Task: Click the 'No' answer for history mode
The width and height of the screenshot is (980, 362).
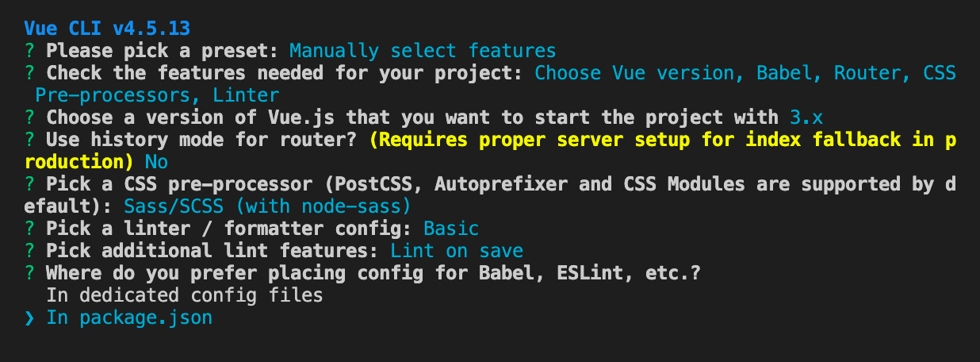Action: 156,162
